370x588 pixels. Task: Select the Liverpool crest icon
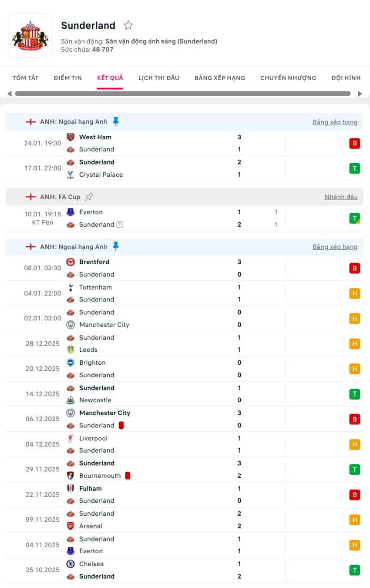pyautogui.click(x=70, y=438)
